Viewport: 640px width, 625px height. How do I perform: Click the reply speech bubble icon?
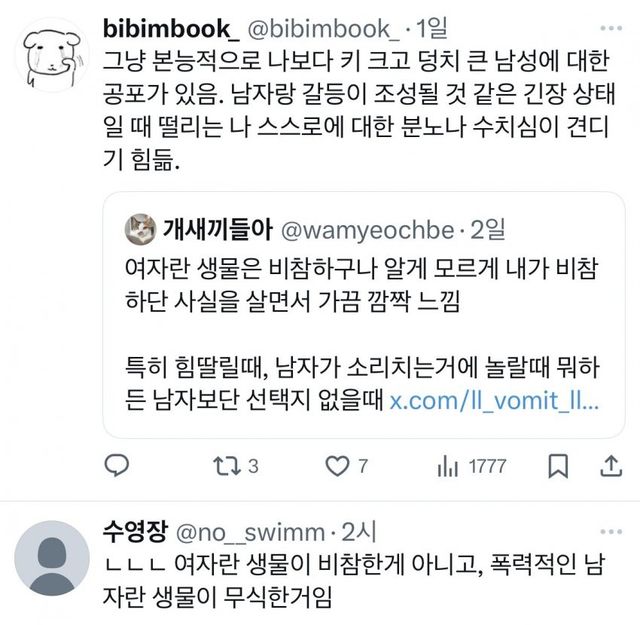pyautogui.click(x=118, y=465)
